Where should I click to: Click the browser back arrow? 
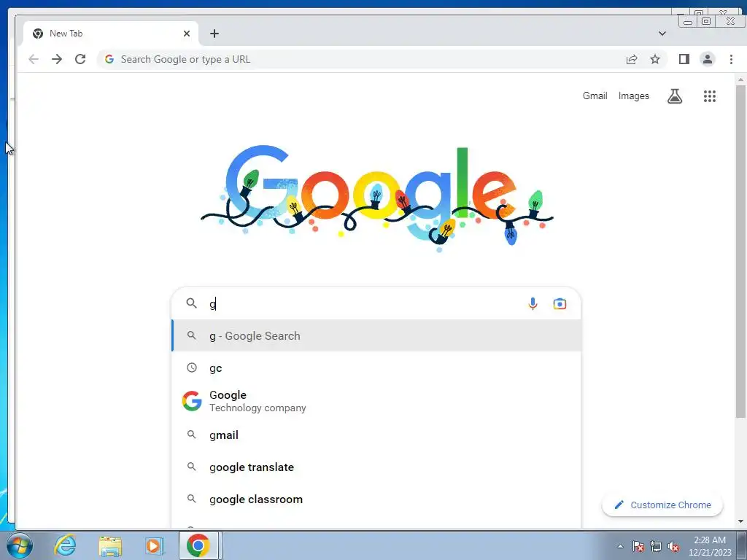(x=34, y=59)
